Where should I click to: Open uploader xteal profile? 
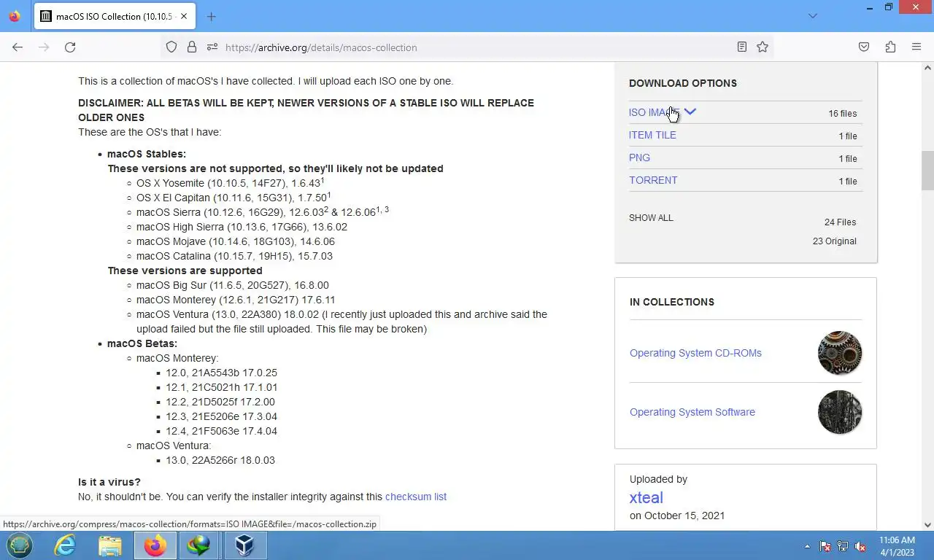tap(646, 497)
